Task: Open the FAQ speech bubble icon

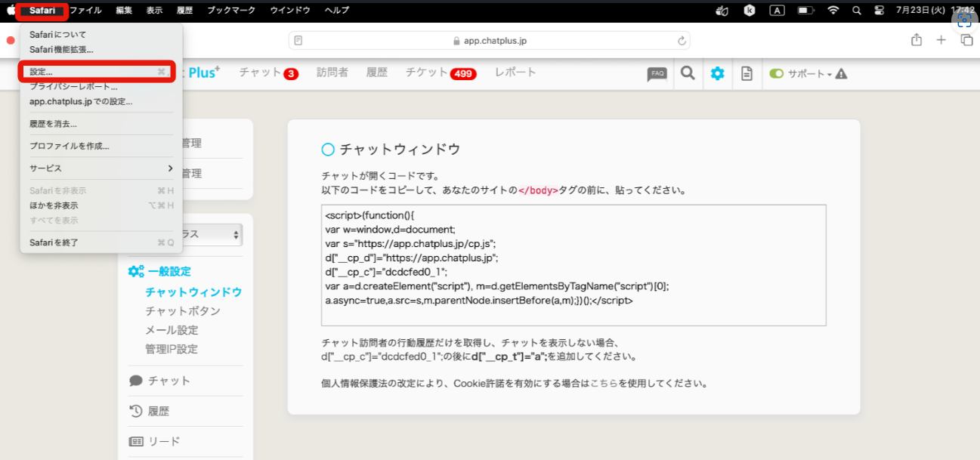Action: coord(657,73)
